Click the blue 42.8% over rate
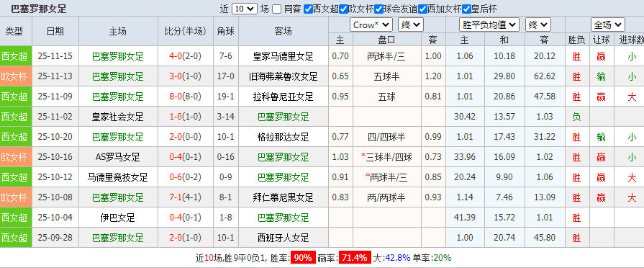 [397, 258]
